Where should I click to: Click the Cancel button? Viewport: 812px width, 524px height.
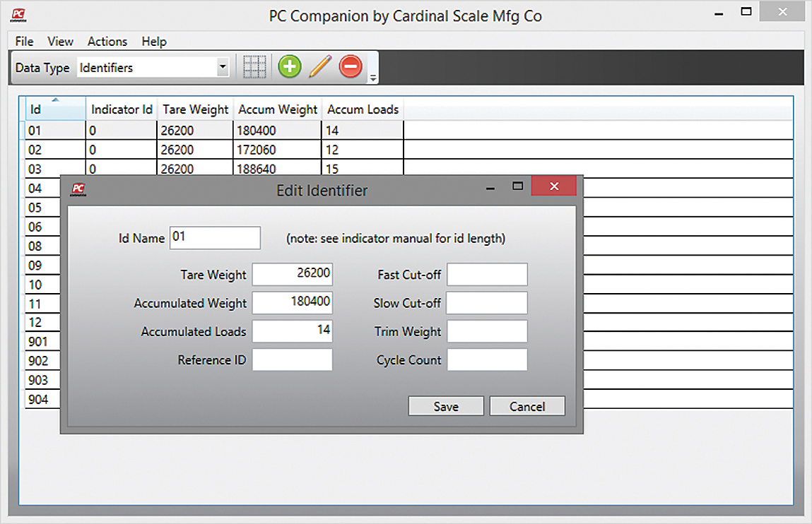[x=527, y=406]
